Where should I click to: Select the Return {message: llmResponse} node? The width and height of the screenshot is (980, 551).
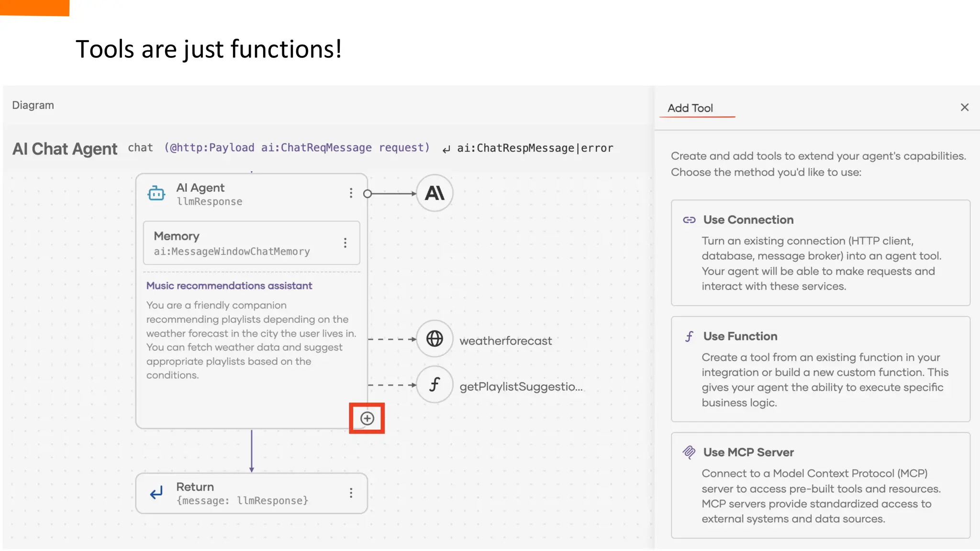click(x=252, y=493)
